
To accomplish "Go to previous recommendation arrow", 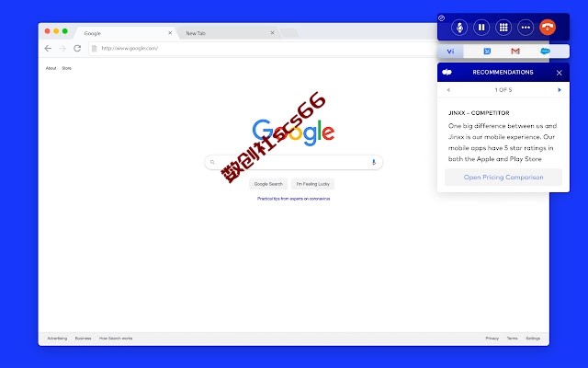I will coord(448,90).
